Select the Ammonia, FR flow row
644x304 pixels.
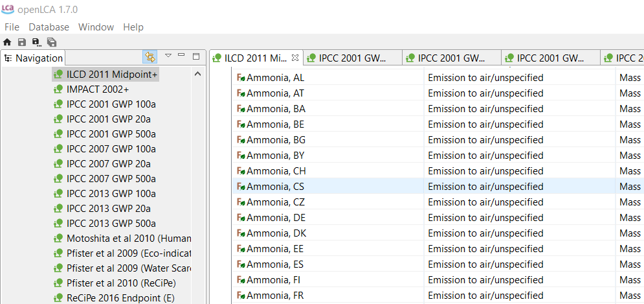(x=438, y=296)
